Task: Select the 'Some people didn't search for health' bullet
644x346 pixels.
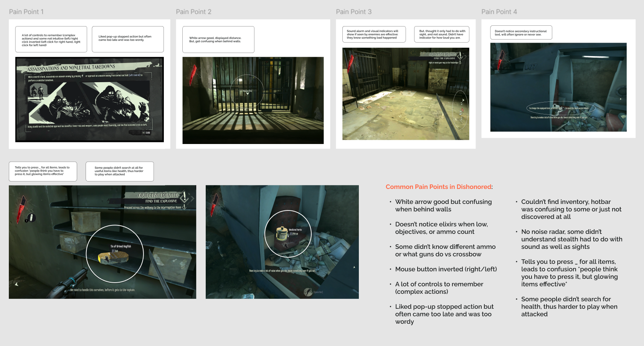Action: click(569, 306)
